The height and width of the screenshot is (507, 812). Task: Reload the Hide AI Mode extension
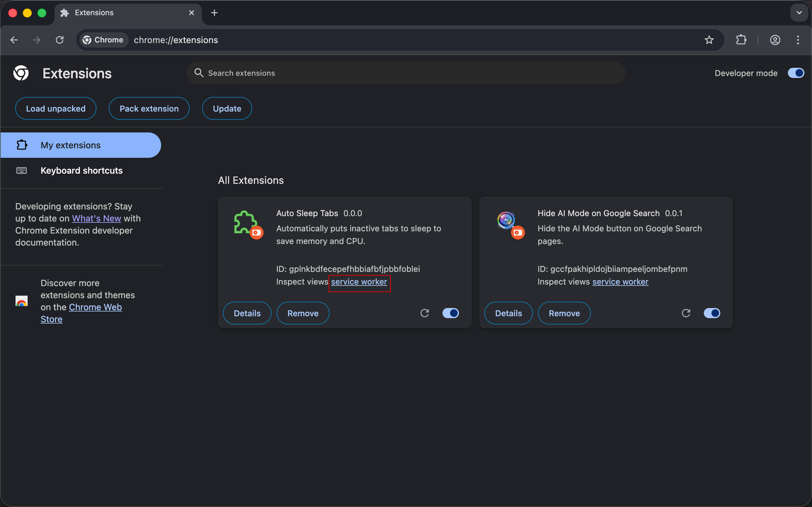click(x=686, y=313)
